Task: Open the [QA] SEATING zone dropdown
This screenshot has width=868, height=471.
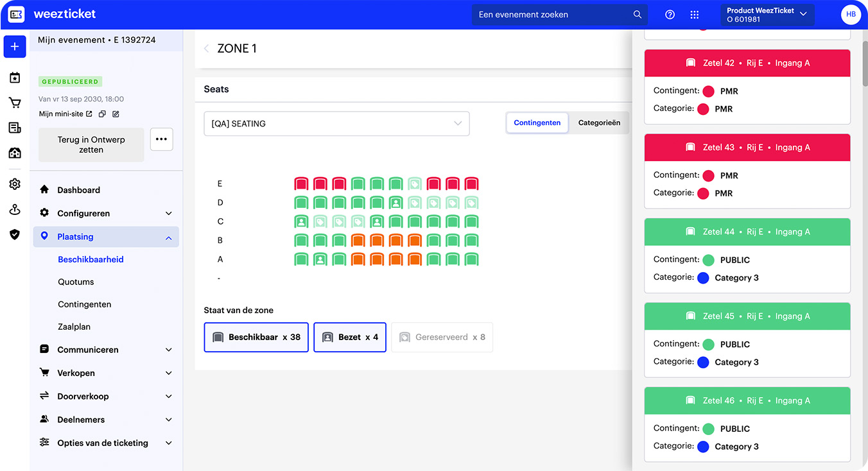Action: click(336, 123)
